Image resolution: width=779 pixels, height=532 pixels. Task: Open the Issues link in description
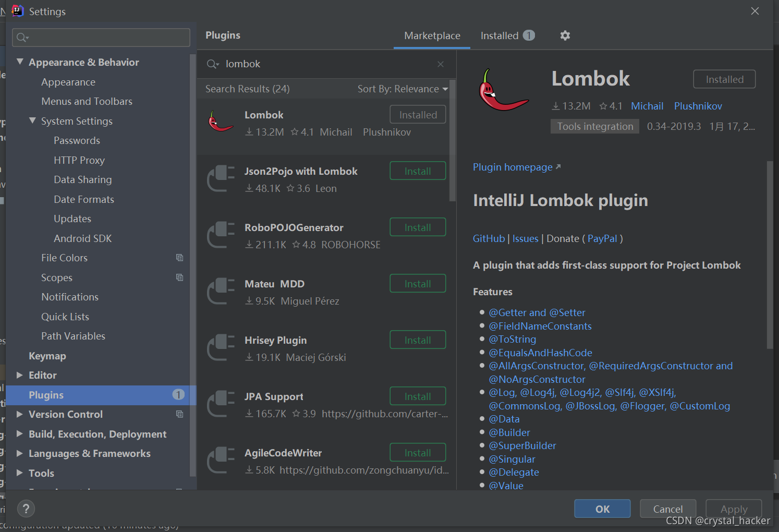click(525, 239)
